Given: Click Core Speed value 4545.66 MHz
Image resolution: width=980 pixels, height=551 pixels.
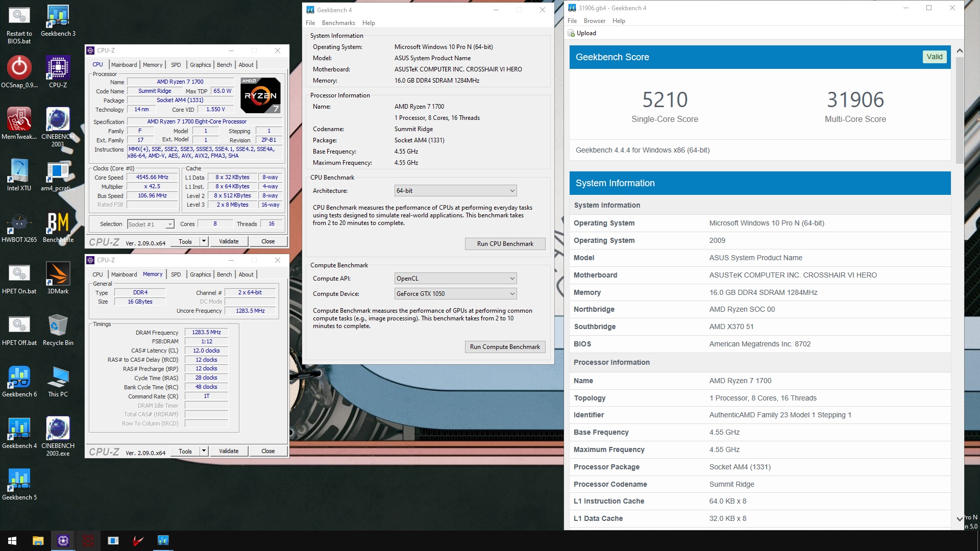Looking at the screenshot, I should pyautogui.click(x=152, y=178).
